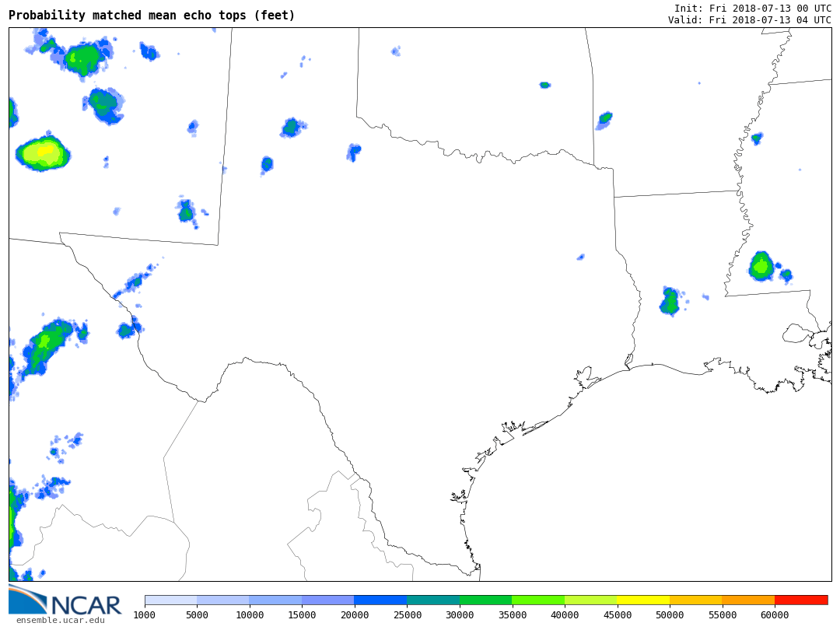Screen dimensions: 840x630
Task: Select the storm cell in western Louisiana
Action: [669, 302]
